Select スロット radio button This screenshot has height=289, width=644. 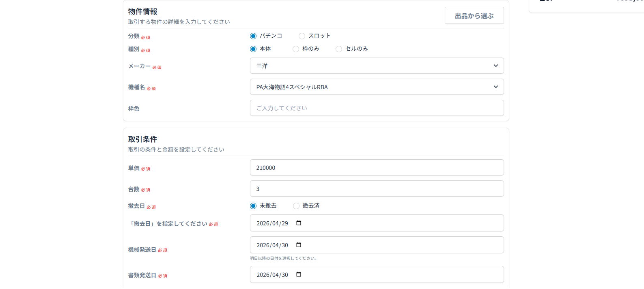pos(302,36)
